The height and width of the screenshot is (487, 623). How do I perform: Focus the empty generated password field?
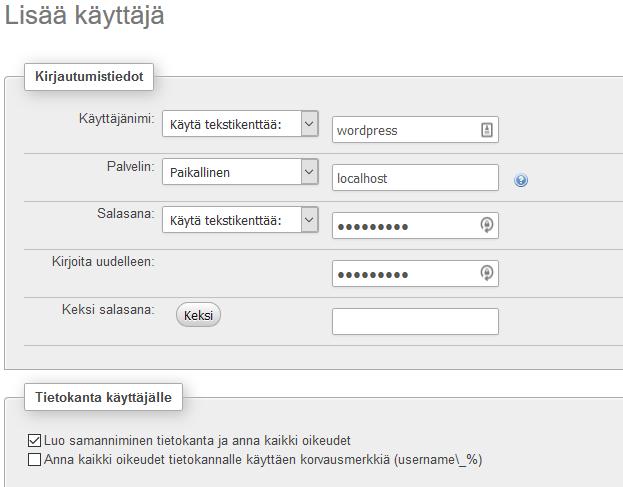pos(415,321)
